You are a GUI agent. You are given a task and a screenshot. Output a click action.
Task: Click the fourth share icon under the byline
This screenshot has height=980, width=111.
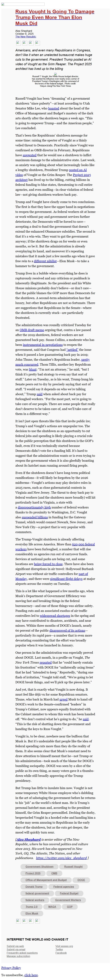(37, 43)
